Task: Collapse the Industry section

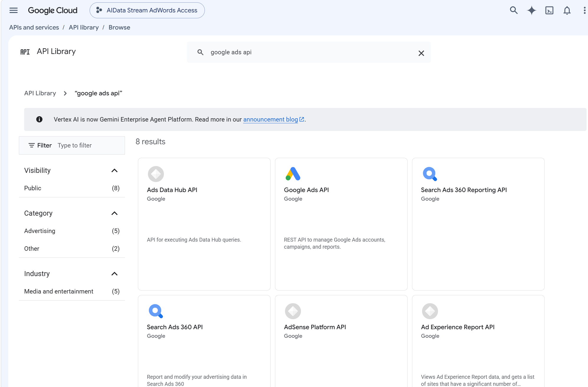Action: click(114, 274)
